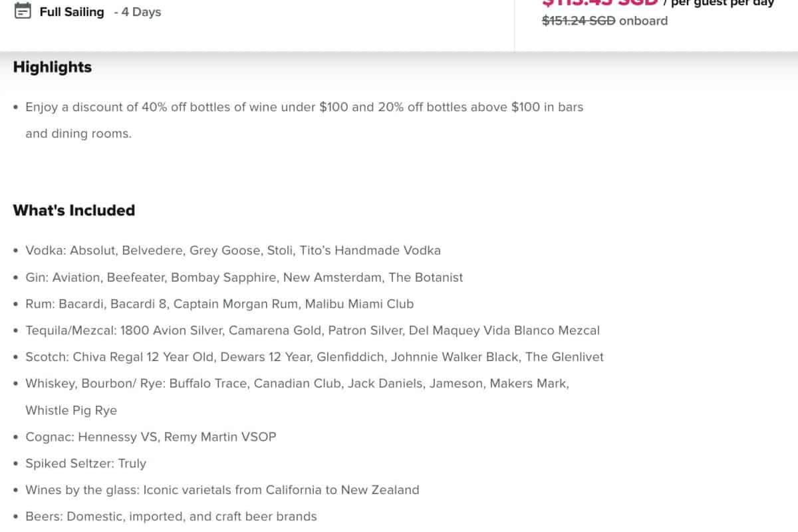Image resolution: width=798 pixels, height=532 pixels.
Task: Click the Whistle Pig Rye text
Action: coord(71,410)
